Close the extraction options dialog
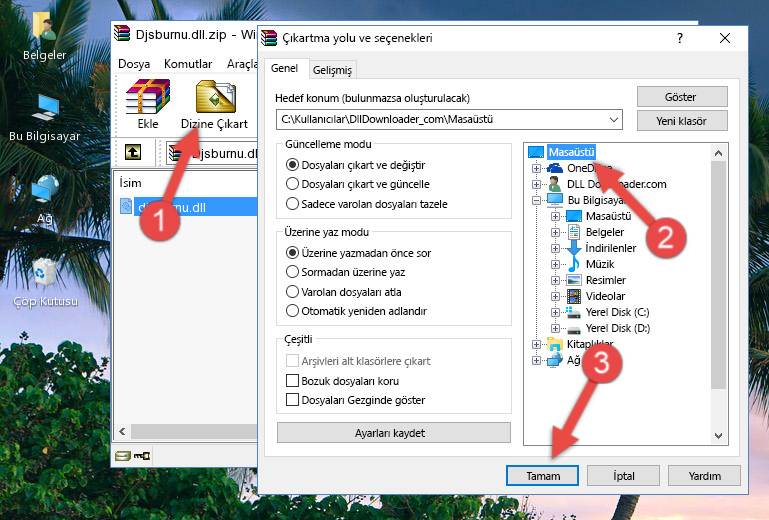Screen dimensions: 769x520 [725, 38]
